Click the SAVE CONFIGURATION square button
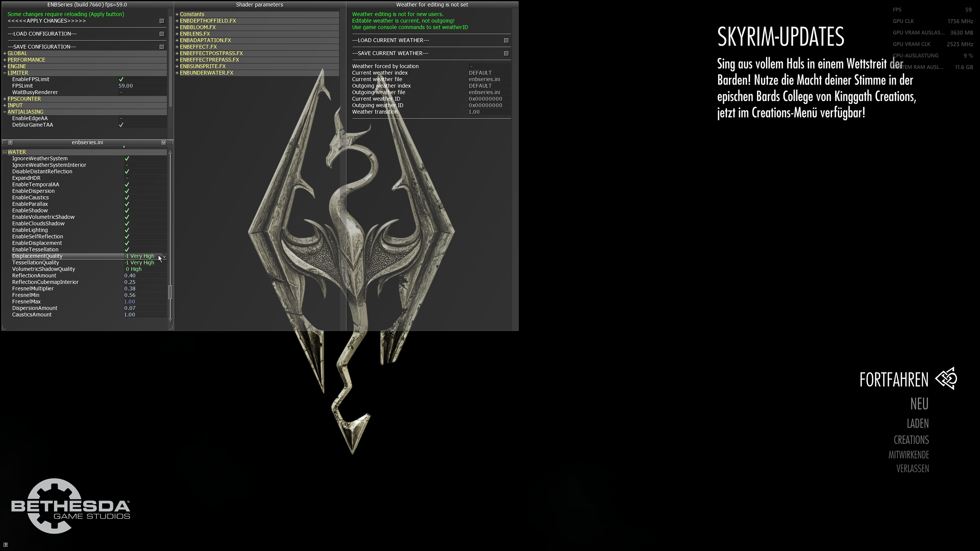The height and width of the screenshot is (551, 980). (162, 47)
